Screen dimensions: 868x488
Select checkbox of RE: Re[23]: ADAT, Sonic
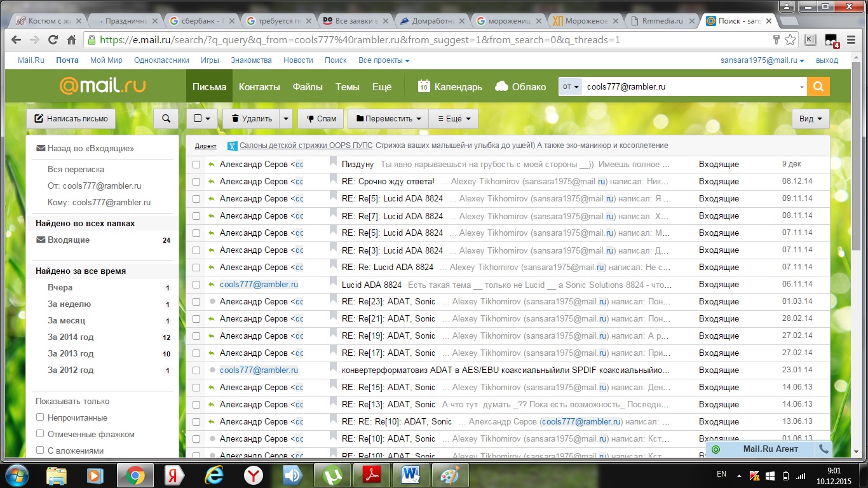coord(196,302)
